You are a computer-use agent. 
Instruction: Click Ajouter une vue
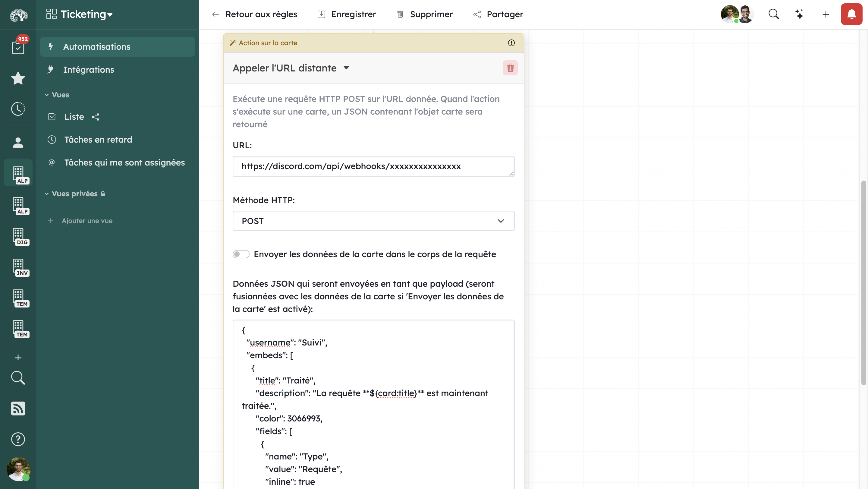tap(87, 221)
